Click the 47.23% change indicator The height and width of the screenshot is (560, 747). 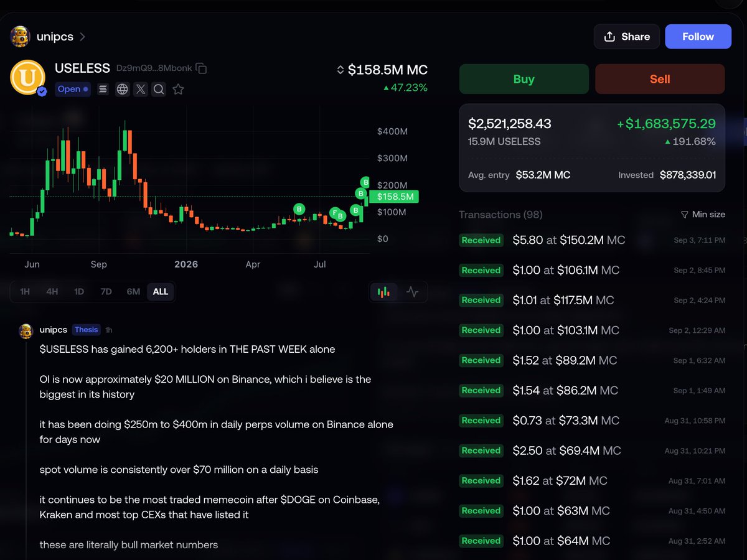pos(405,88)
